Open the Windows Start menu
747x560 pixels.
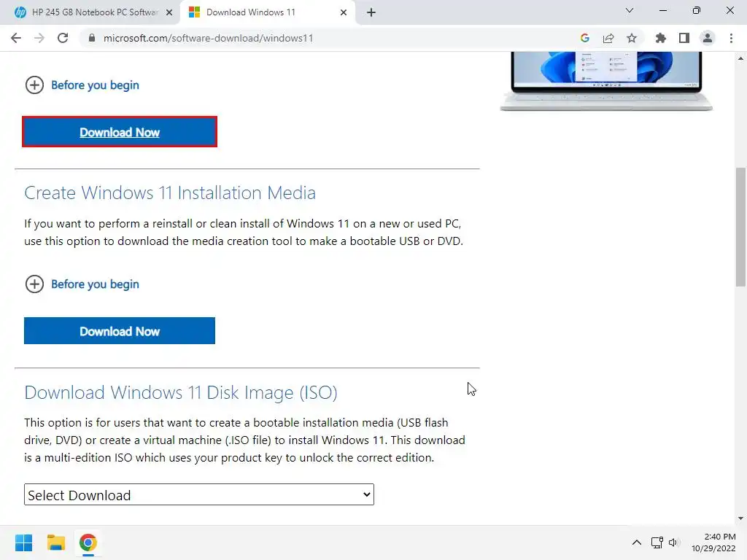point(24,542)
